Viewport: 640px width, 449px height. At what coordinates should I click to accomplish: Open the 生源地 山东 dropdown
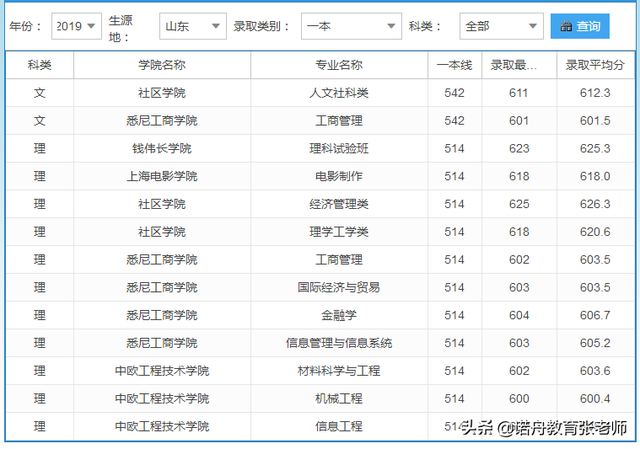pos(193,26)
